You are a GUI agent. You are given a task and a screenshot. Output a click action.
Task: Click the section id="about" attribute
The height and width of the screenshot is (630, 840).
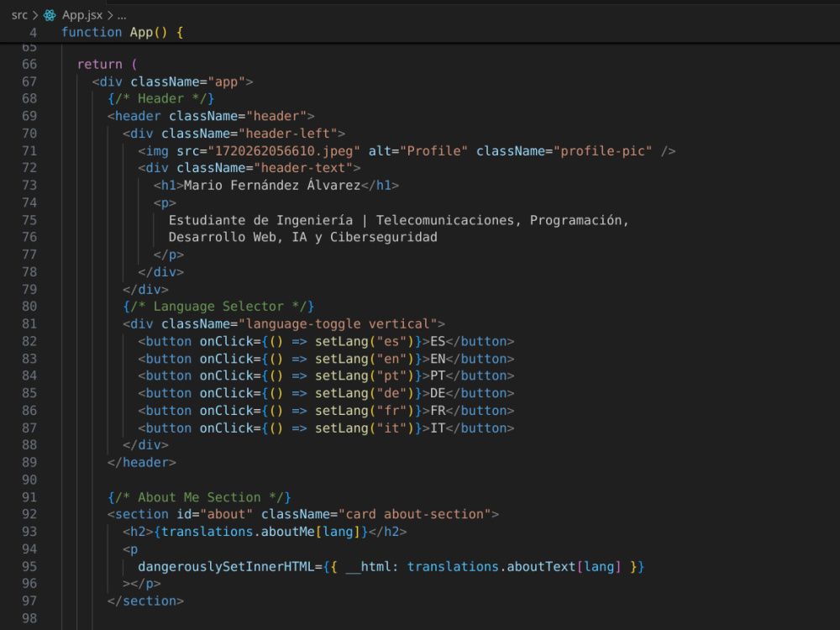pos(215,514)
